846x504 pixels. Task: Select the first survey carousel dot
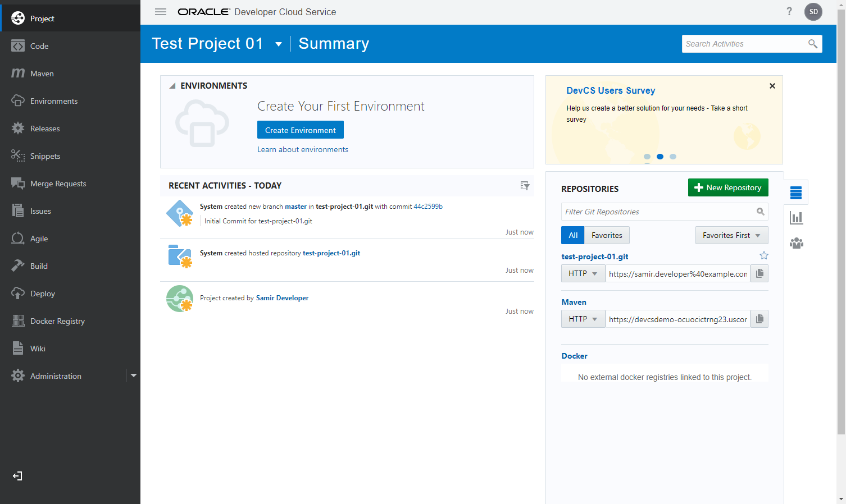pos(647,157)
